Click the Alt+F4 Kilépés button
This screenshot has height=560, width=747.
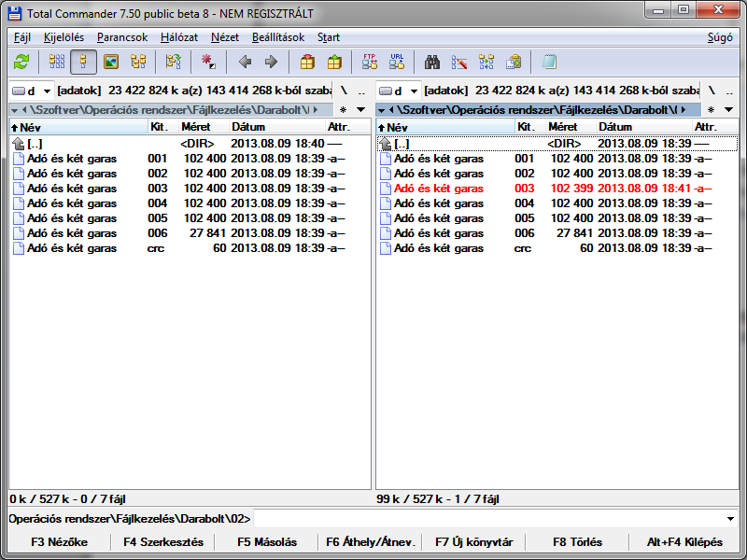[x=684, y=542]
